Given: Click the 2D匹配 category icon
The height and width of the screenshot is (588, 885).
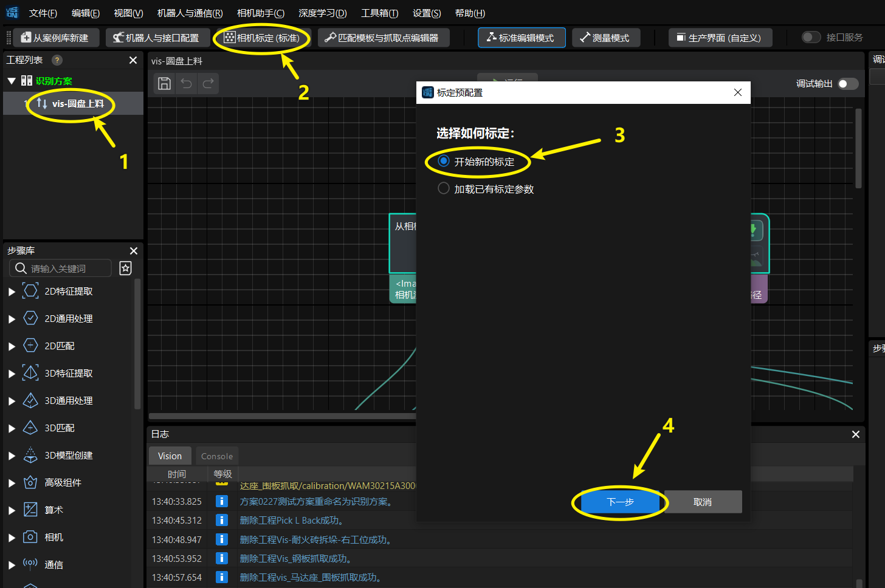Looking at the screenshot, I should click(x=30, y=346).
